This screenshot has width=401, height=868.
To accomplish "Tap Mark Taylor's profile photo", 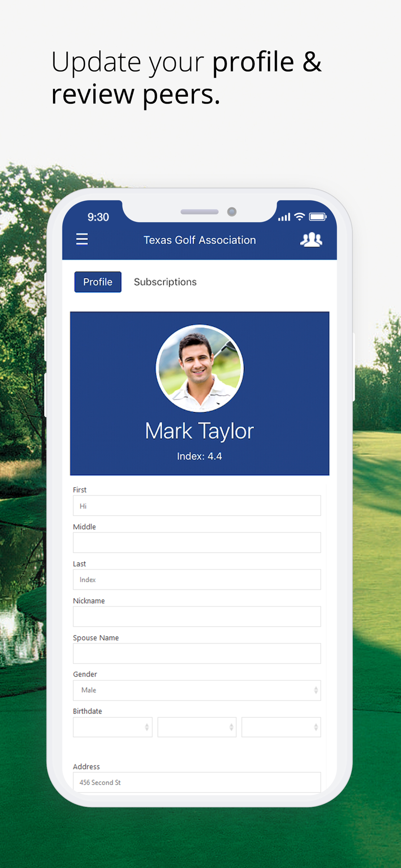I will click(x=200, y=368).
